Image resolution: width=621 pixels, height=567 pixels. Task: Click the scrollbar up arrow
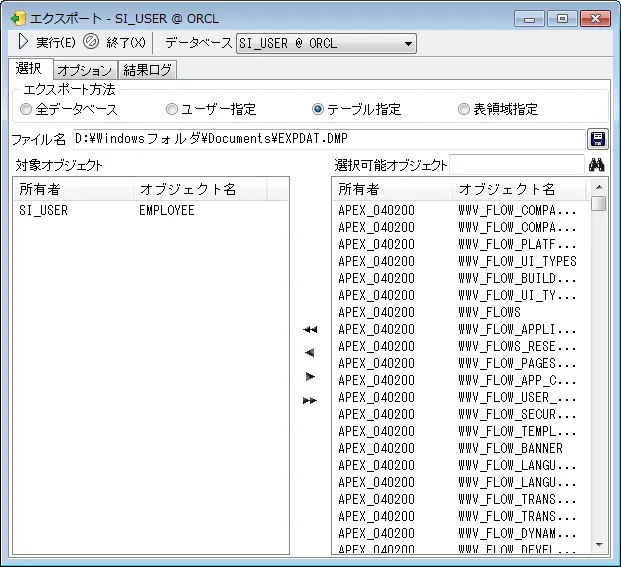[599, 187]
